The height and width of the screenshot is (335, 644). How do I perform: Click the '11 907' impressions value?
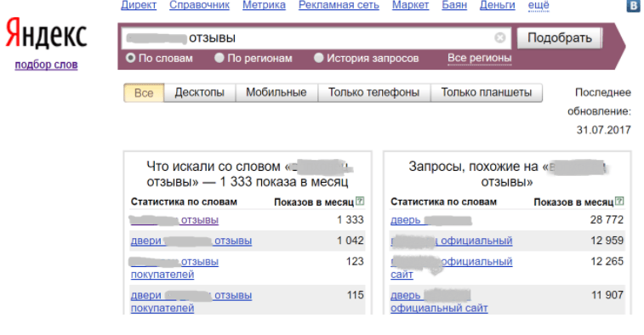(607, 295)
